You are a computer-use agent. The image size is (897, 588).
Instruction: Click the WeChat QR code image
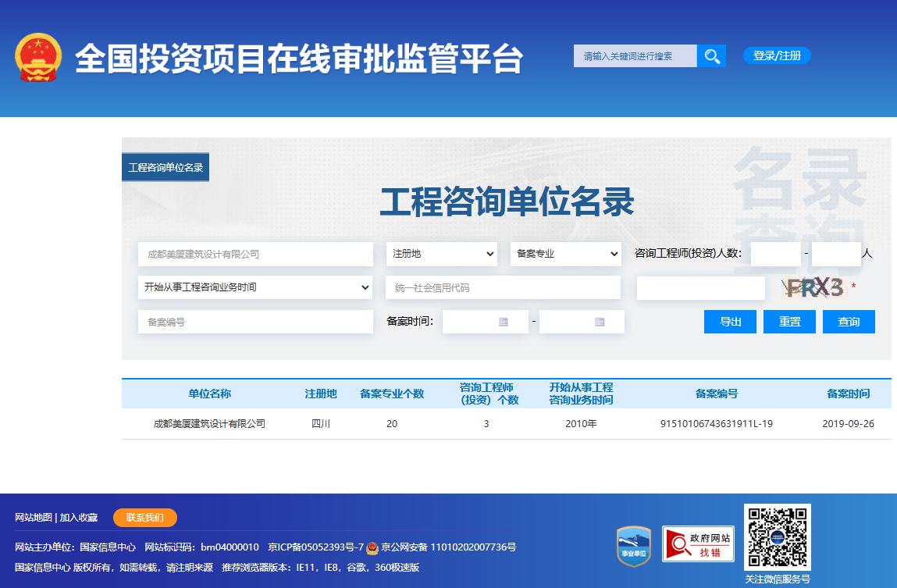pyautogui.click(x=778, y=536)
